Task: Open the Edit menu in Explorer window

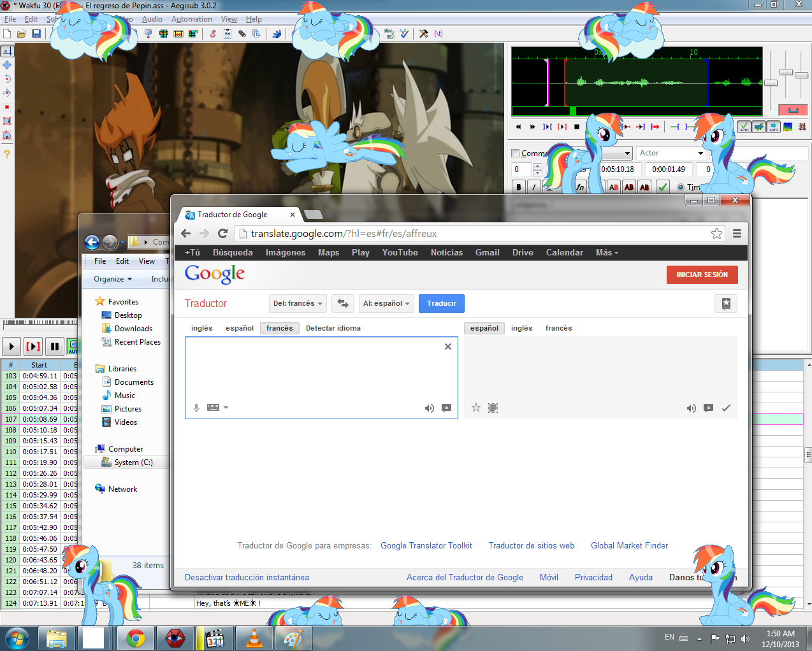Action: 122,261
